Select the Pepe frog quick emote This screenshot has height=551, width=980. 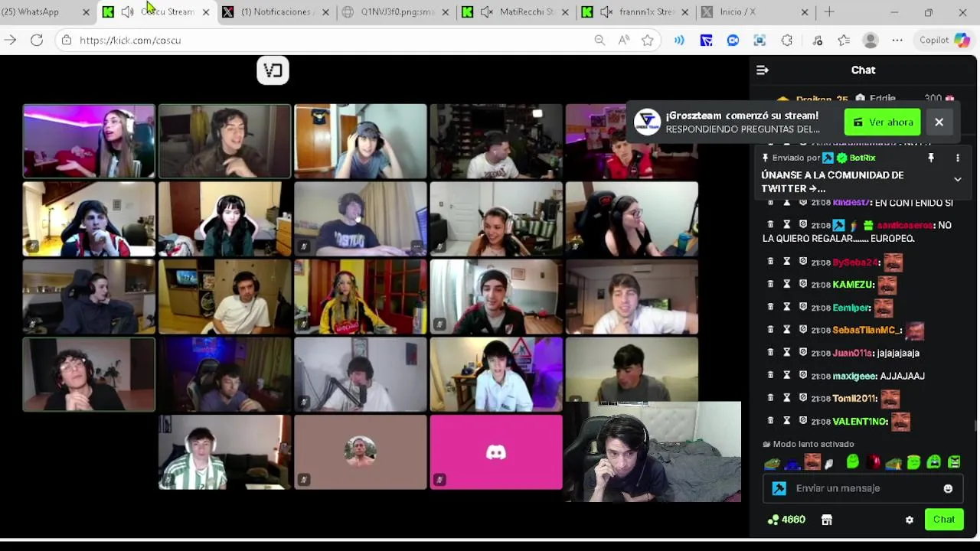pyautogui.click(x=772, y=463)
